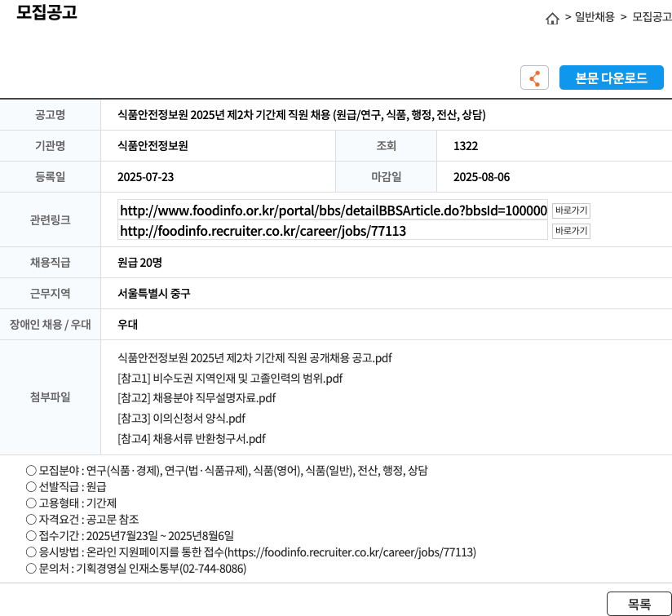Click 바로가기 next to recruiter.co.kr link
Viewport: 672px width, 616px height.
click(571, 231)
